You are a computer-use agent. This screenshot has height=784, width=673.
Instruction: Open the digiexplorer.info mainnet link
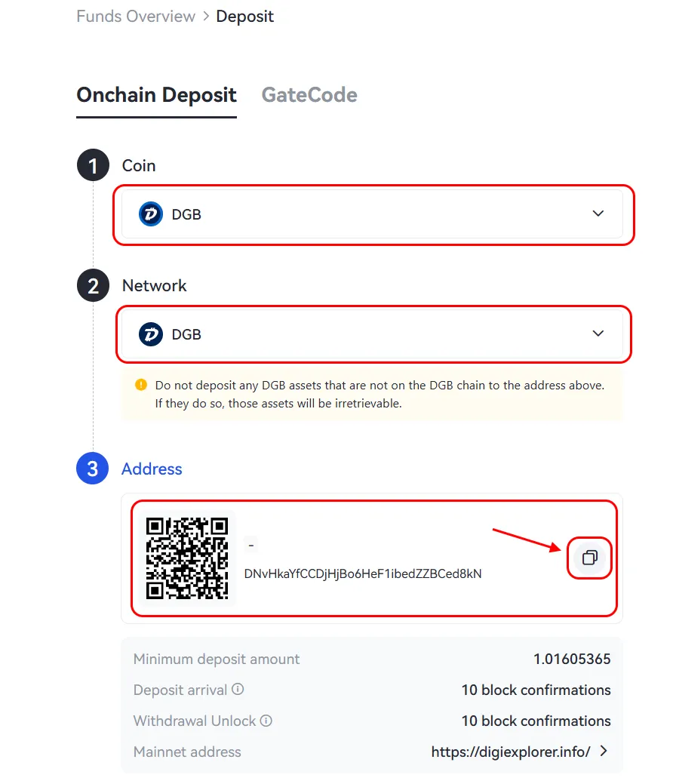[x=511, y=752]
